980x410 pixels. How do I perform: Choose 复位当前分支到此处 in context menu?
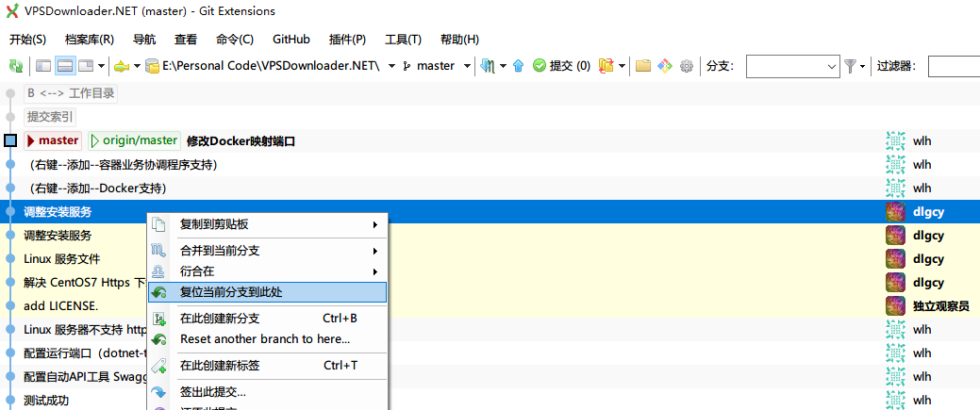pyautogui.click(x=268, y=292)
